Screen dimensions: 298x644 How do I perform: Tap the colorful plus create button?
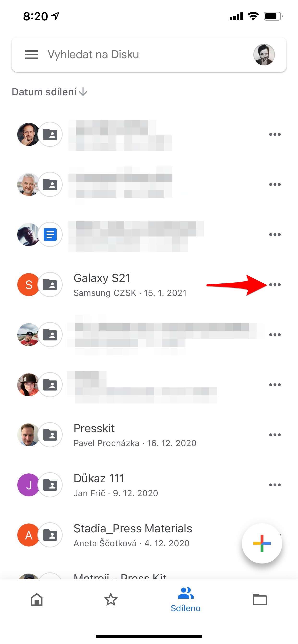262,543
